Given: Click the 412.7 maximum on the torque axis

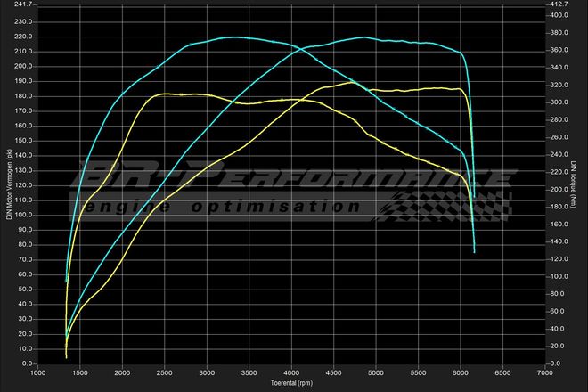Looking at the screenshot, I should point(559,4).
